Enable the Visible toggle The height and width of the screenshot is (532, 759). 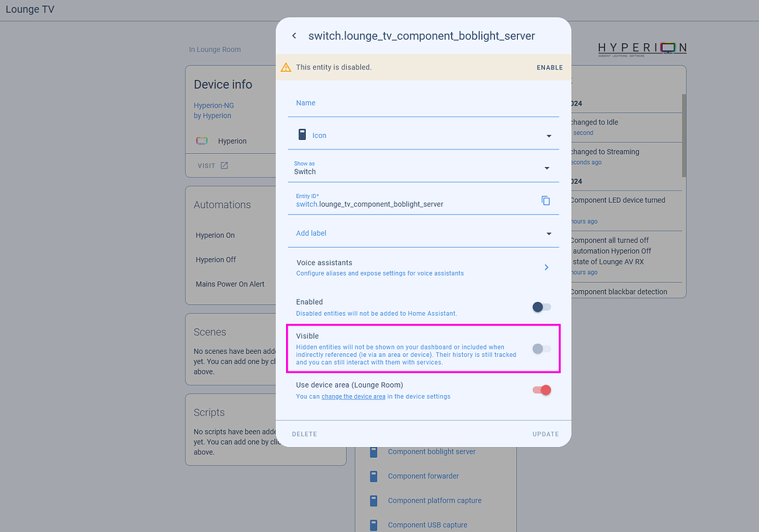(x=540, y=349)
